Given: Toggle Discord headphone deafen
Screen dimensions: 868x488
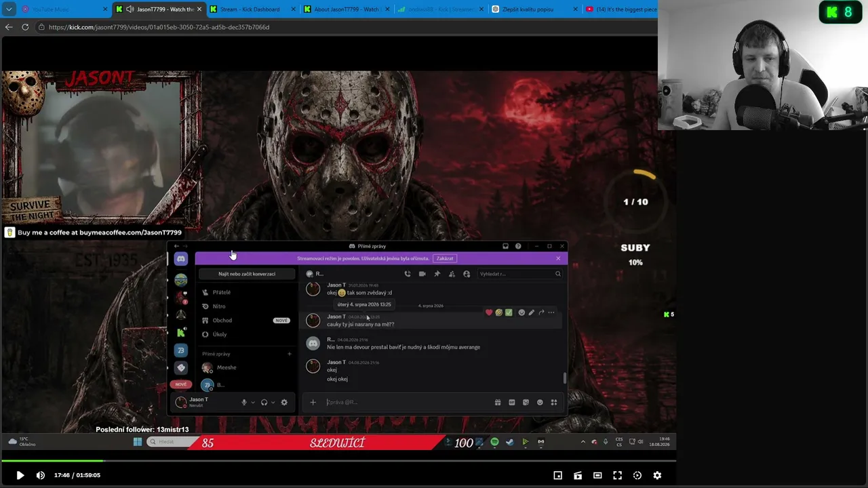Looking at the screenshot, I should click(x=264, y=403).
